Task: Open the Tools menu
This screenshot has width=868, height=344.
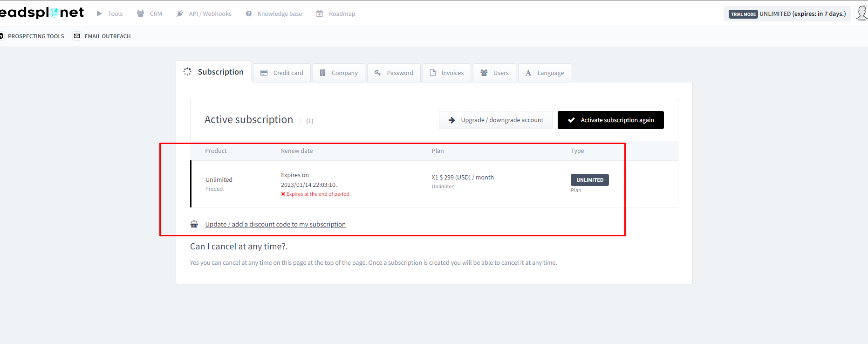Action: 115,14
